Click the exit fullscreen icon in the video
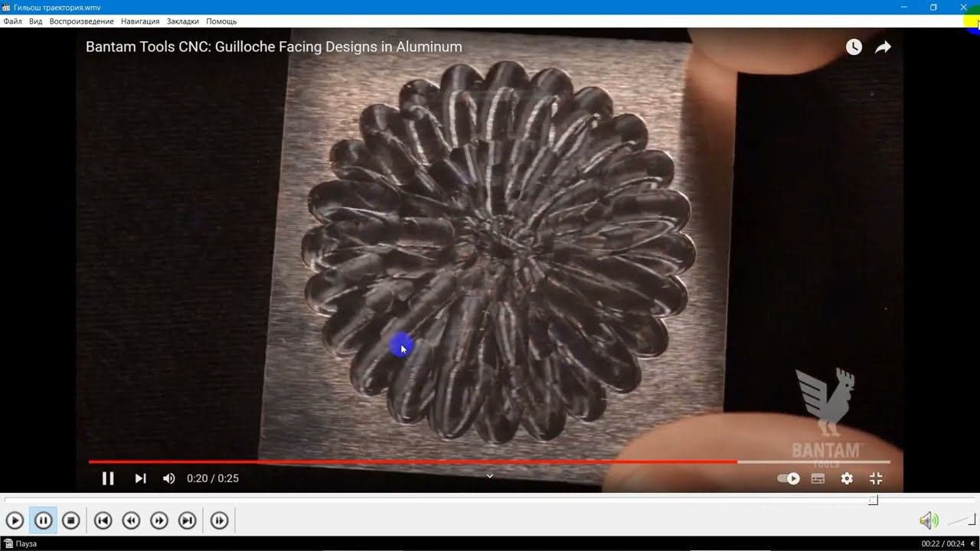 (x=876, y=478)
